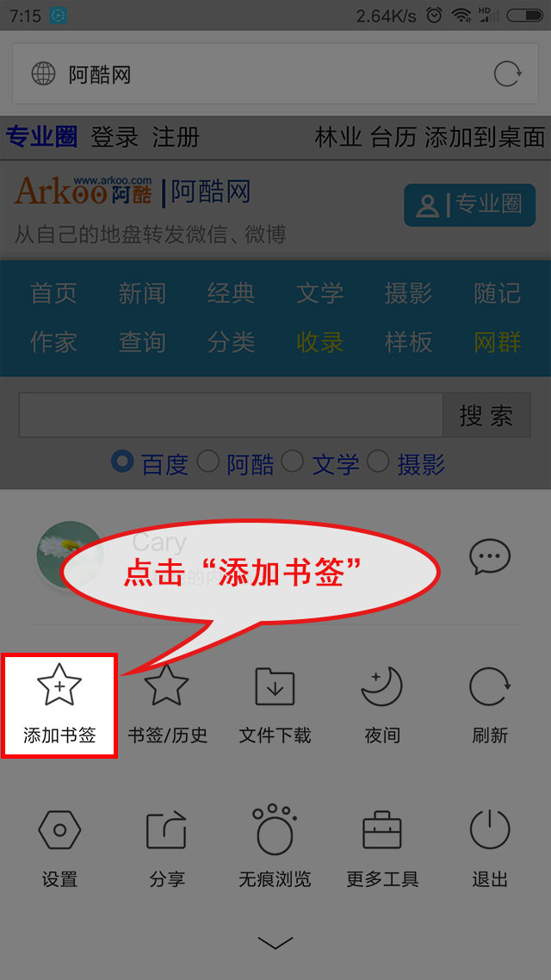Tap the 分享 share icon

click(x=167, y=829)
